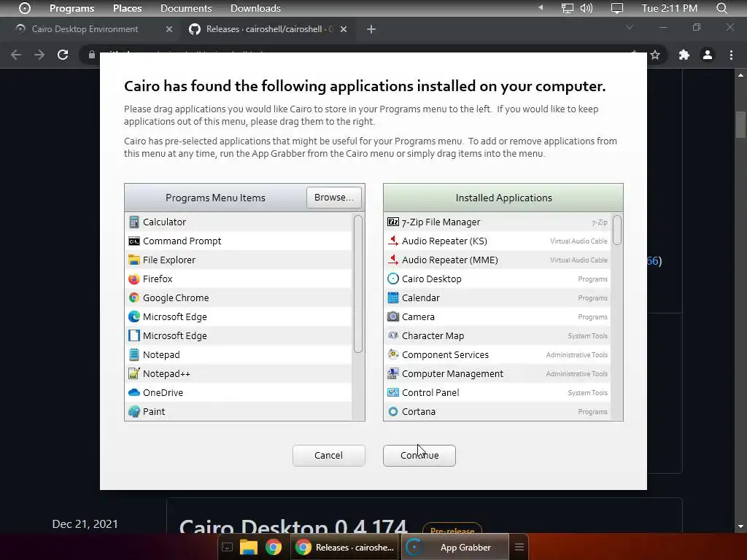Click the Browse... button
This screenshot has width=747, height=560.
(334, 197)
